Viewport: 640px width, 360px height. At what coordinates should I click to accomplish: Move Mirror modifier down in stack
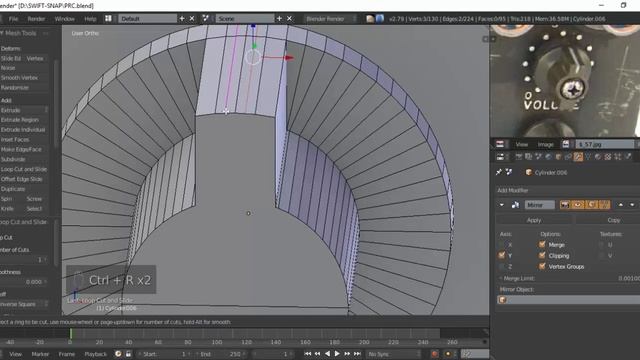tap(632, 205)
